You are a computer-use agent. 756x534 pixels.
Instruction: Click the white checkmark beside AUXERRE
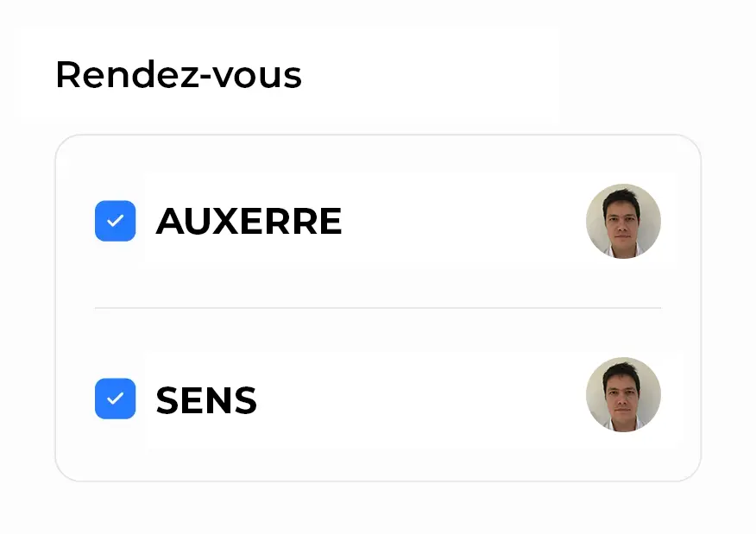click(115, 221)
